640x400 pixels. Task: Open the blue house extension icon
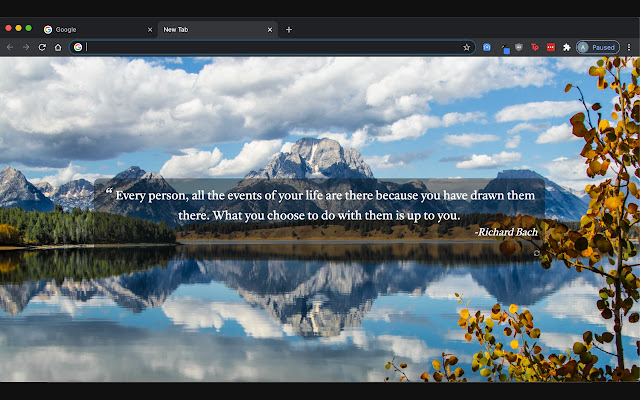point(487,47)
